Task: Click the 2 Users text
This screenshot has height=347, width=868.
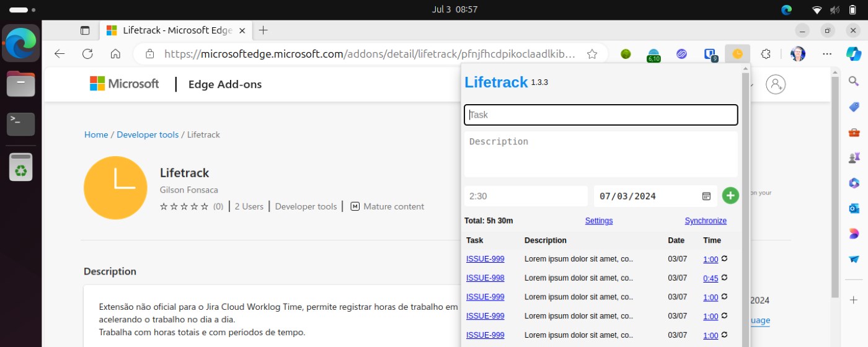Action: click(249, 206)
